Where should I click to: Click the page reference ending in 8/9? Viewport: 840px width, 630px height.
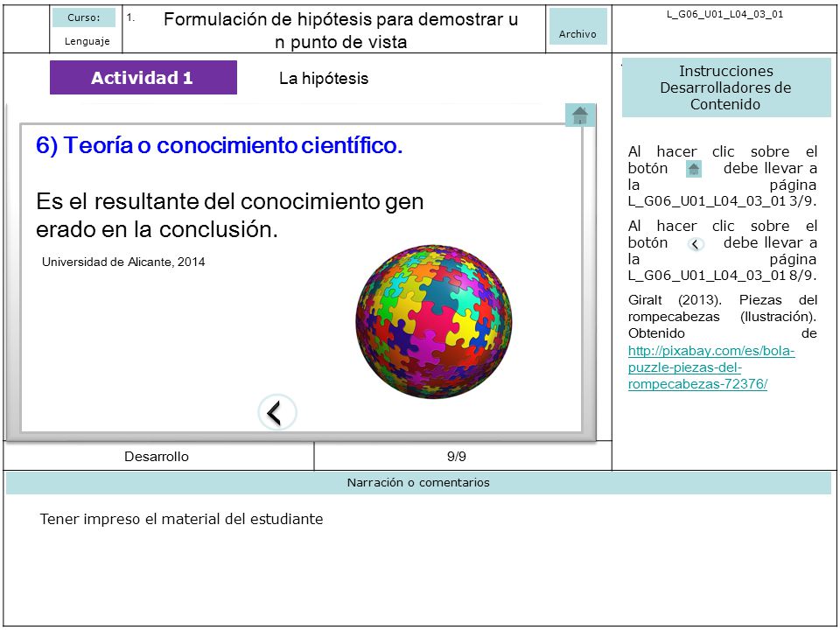click(x=722, y=276)
